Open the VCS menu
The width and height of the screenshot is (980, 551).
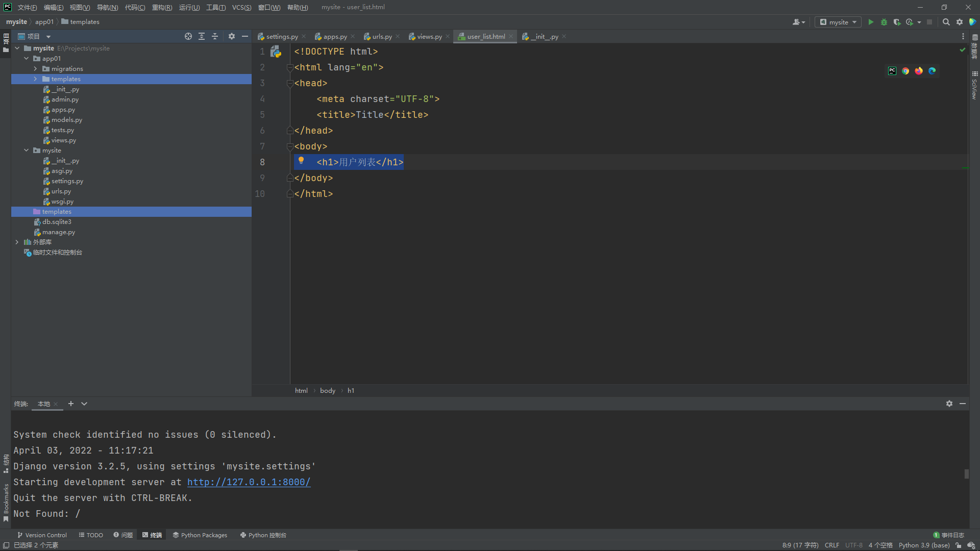pos(241,7)
